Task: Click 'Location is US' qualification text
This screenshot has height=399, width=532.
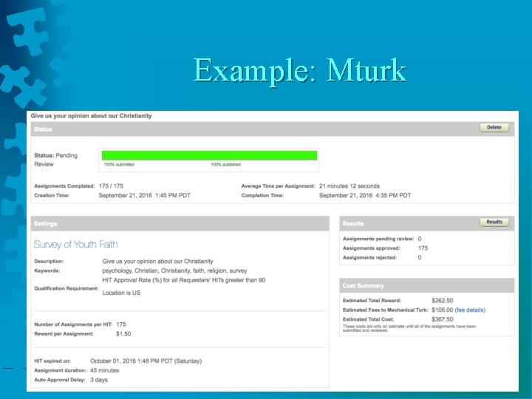Action: coord(121,293)
